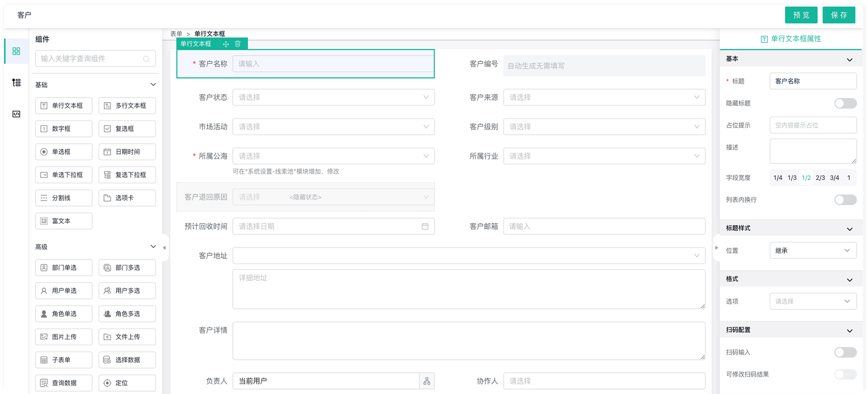
Task: Set field width to 1/4
Action: tap(778, 178)
